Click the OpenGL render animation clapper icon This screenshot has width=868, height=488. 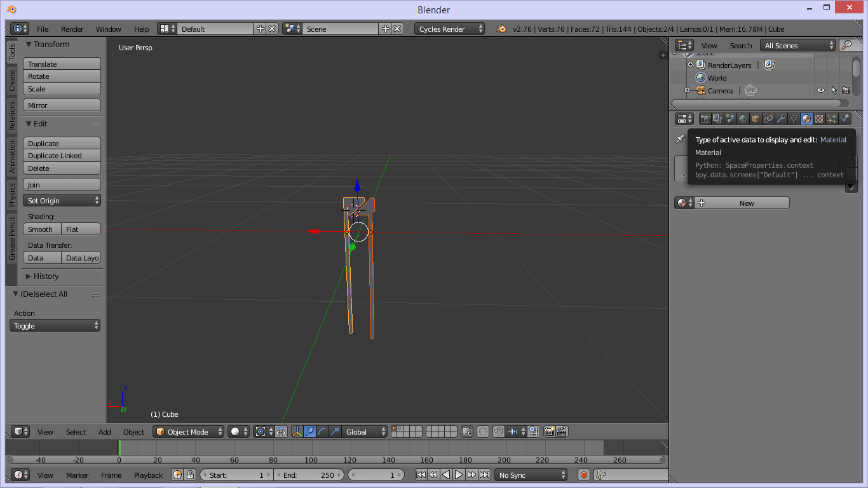pyautogui.click(x=562, y=431)
